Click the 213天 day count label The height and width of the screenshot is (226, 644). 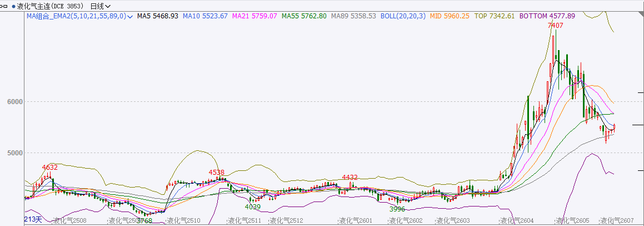(x=33, y=219)
